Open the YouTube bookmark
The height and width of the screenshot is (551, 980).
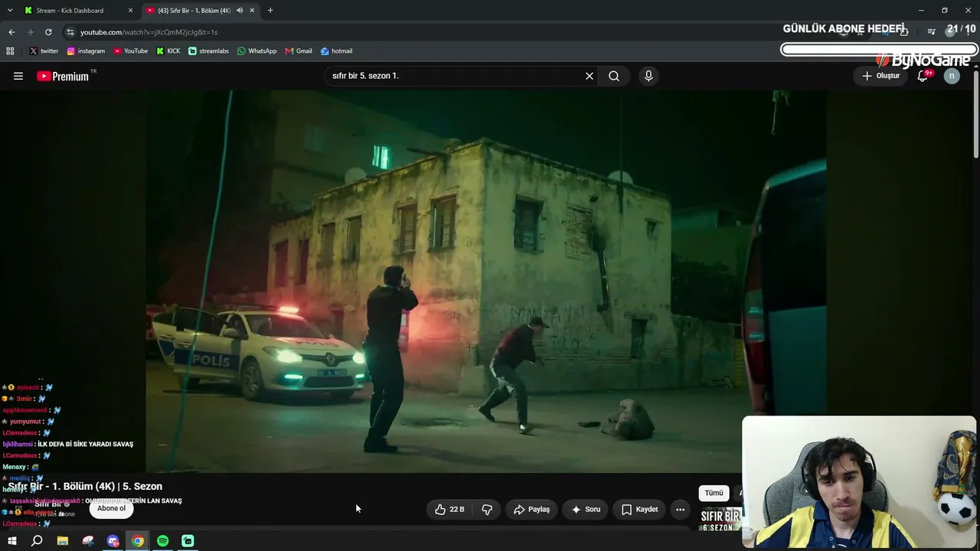click(x=131, y=51)
